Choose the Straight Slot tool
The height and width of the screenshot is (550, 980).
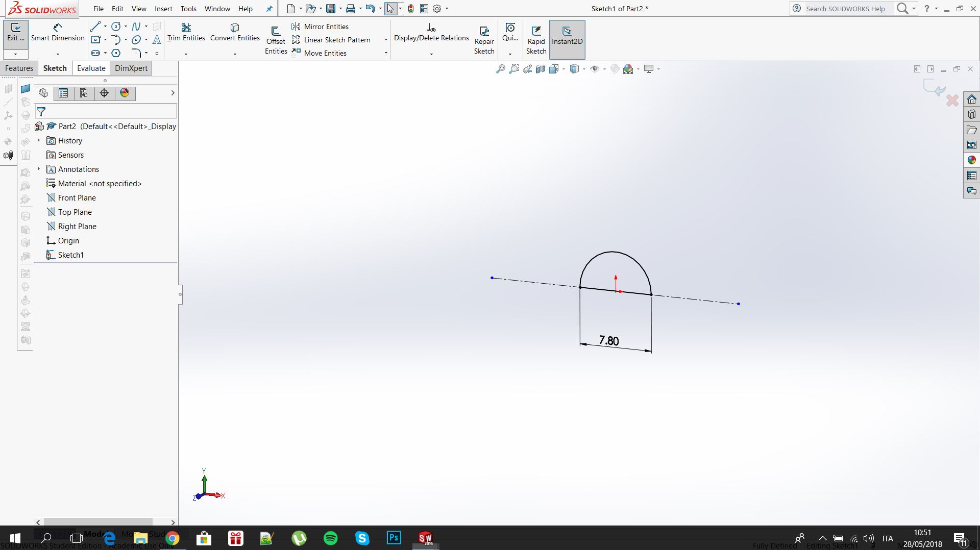tap(95, 53)
